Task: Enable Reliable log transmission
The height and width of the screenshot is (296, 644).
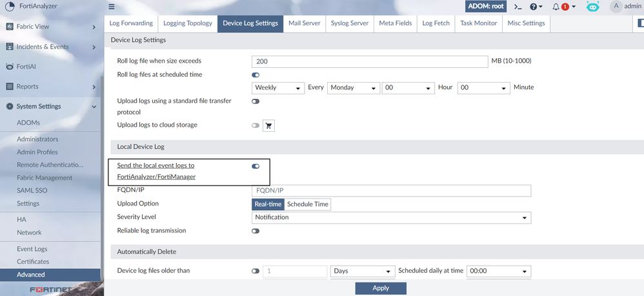Action: (x=256, y=231)
